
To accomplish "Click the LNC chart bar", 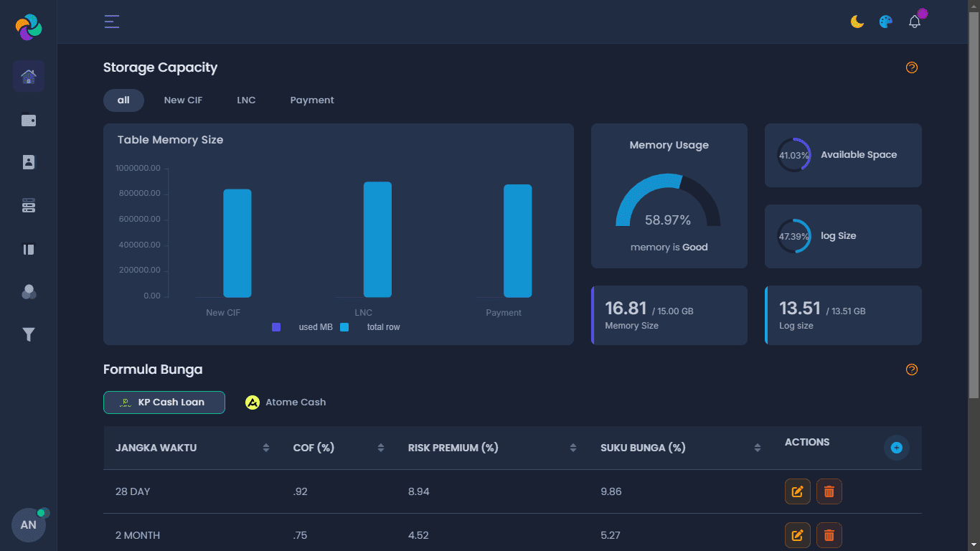I will click(x=377, y=240).
